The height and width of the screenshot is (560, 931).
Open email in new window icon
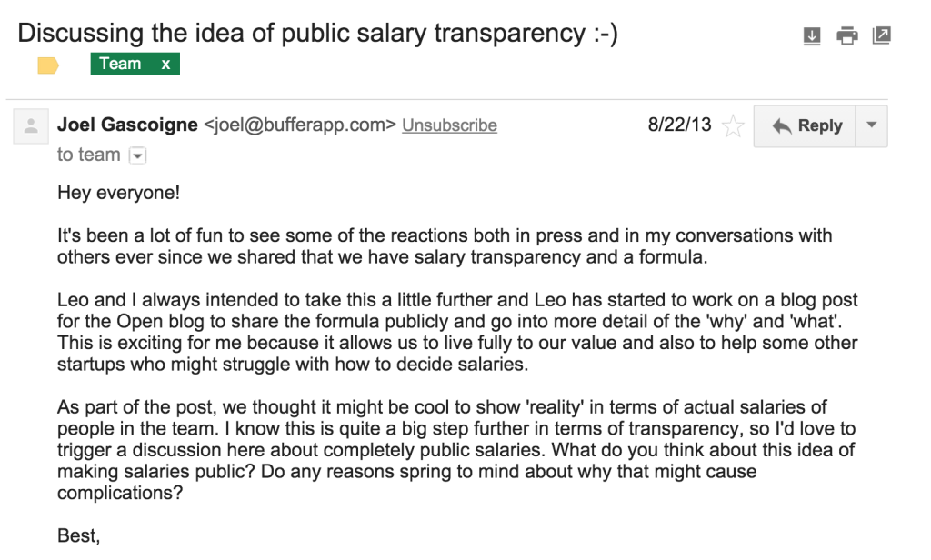pos(881,35)
